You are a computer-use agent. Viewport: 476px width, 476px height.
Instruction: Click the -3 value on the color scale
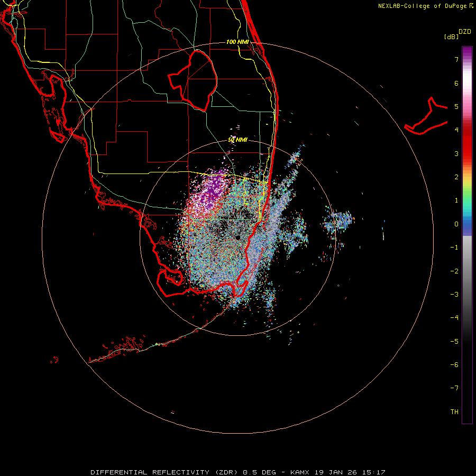(x=454, y=294)
